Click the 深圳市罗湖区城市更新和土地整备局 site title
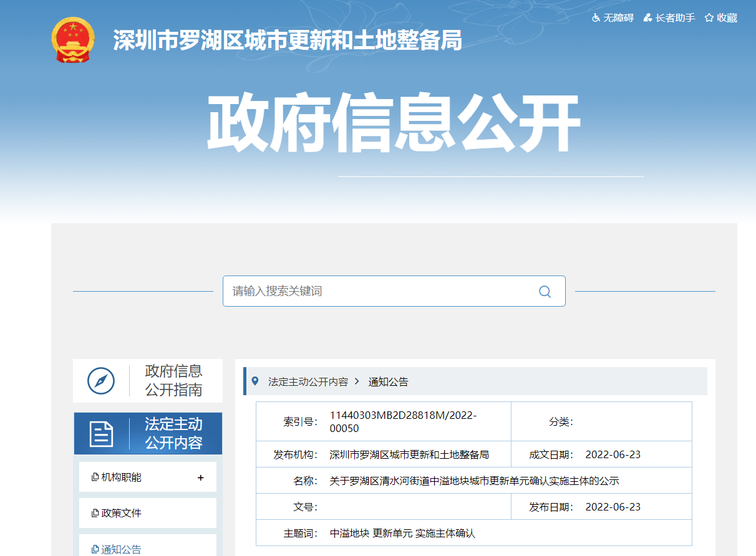 click(x=288, y=41)
